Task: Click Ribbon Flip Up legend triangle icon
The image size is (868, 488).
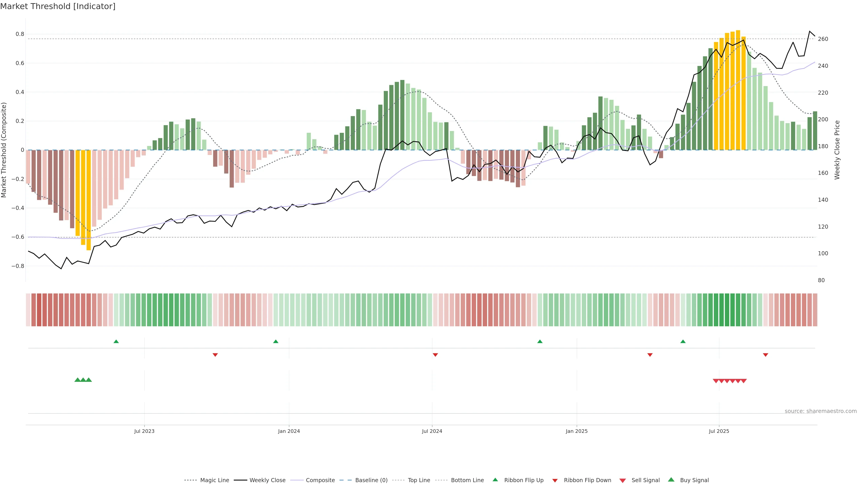Action: coord(495,480)
